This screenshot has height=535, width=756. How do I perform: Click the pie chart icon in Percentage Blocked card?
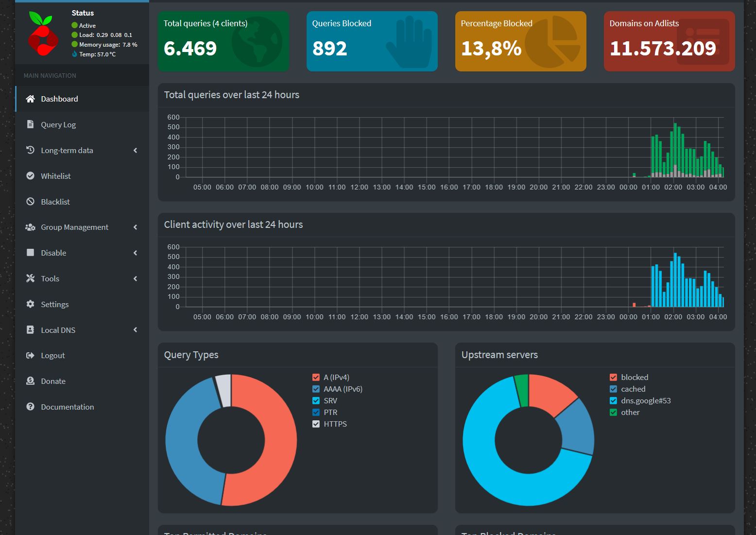(x=552, y=42)
